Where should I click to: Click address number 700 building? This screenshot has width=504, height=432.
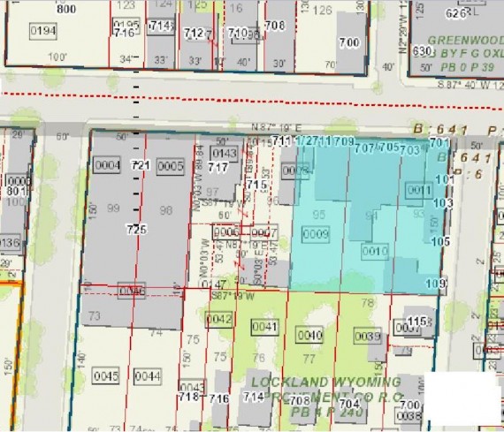[x=349, y=42]
